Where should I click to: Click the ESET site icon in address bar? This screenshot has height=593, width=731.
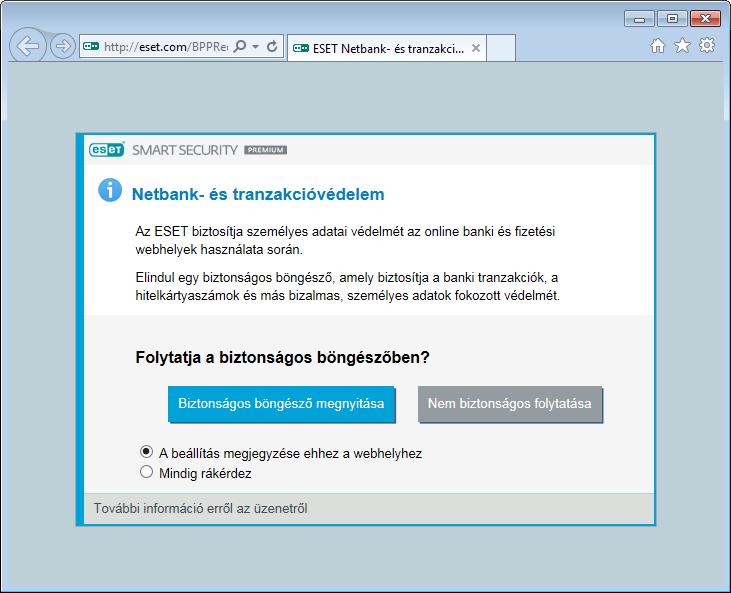(x=91, y=46)
